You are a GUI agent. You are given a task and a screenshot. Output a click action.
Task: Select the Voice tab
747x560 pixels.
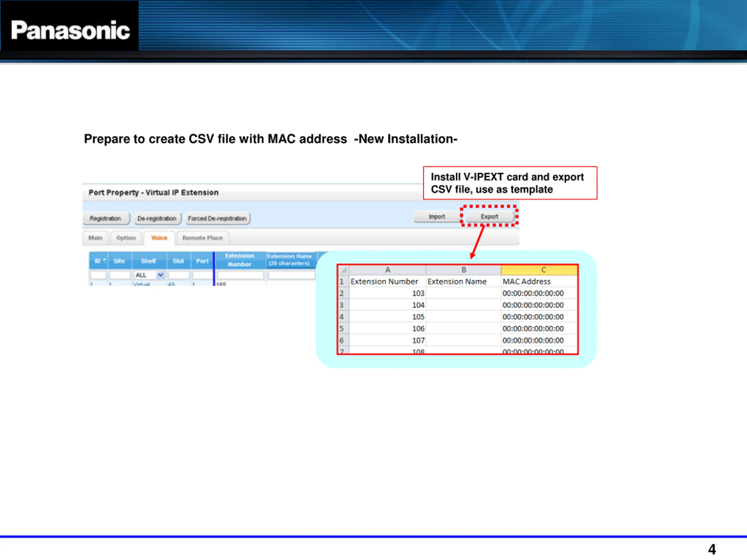159,238
